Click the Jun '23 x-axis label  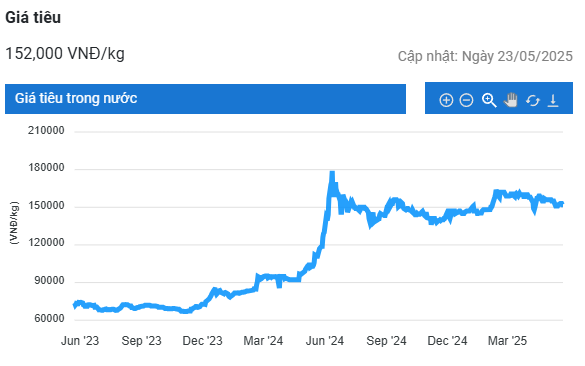[80, 341]
